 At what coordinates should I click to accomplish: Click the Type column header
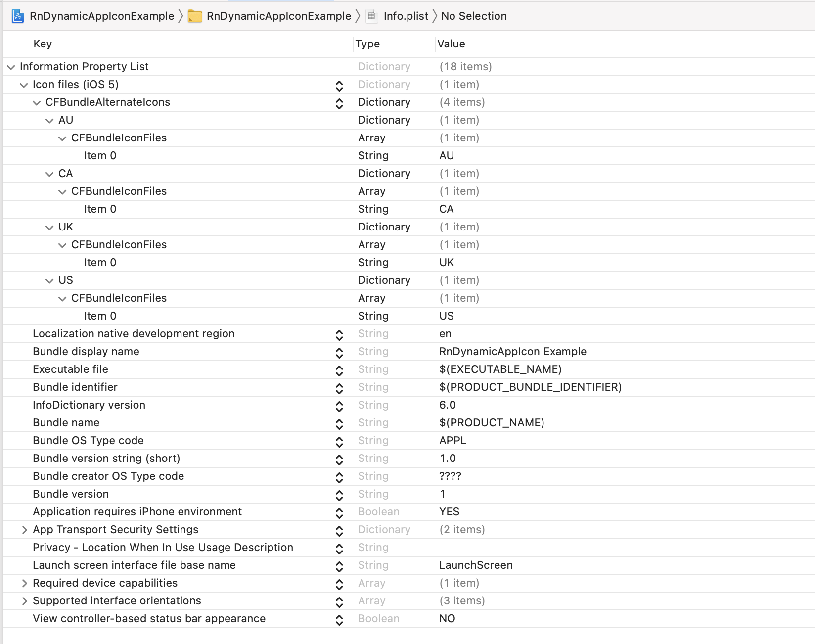367,44
